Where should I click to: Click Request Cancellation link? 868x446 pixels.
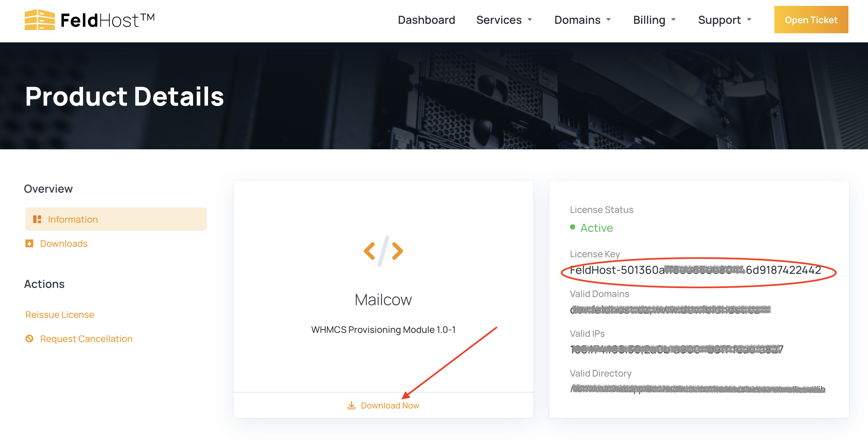tap(86, 339)
